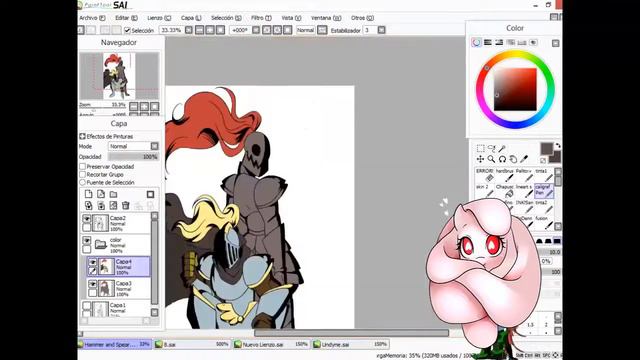Click the layer mask icon
The width and height of the screenshot is (640, 360).
click(x=150, y=194)
